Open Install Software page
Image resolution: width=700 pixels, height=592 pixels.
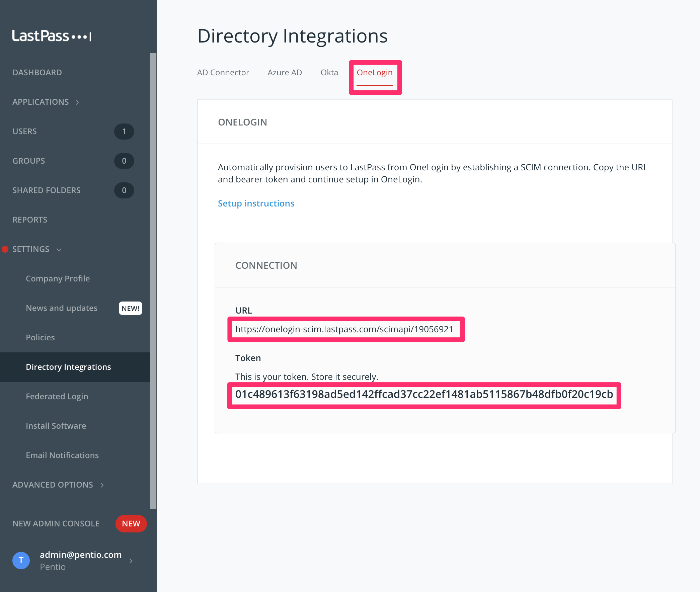click(56, 426)
